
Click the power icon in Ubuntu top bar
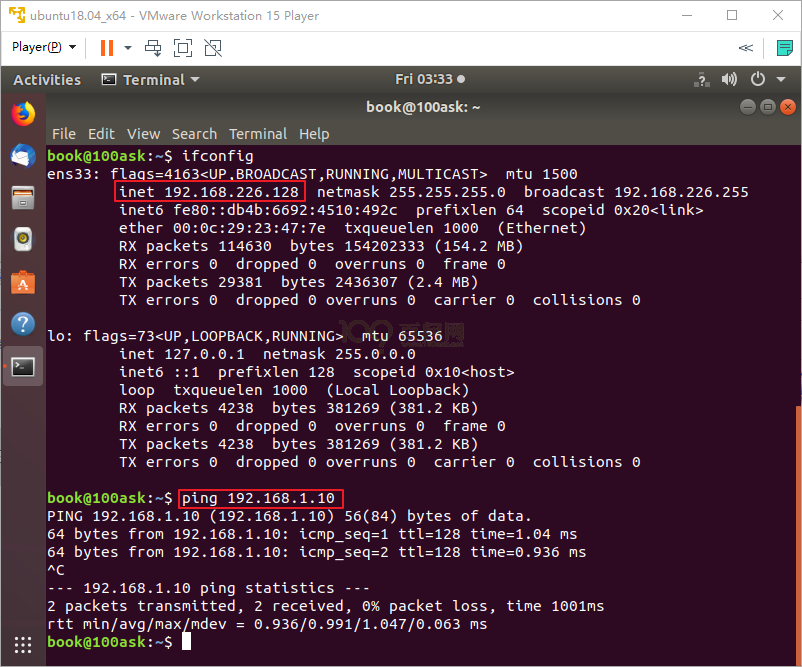pos(758,79)
